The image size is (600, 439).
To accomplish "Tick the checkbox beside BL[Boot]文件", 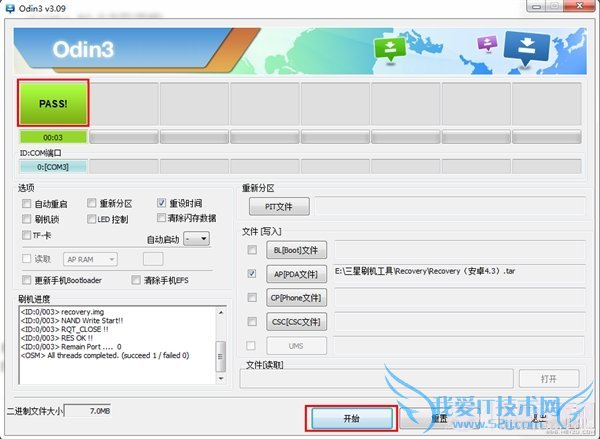I will point(252,250).
